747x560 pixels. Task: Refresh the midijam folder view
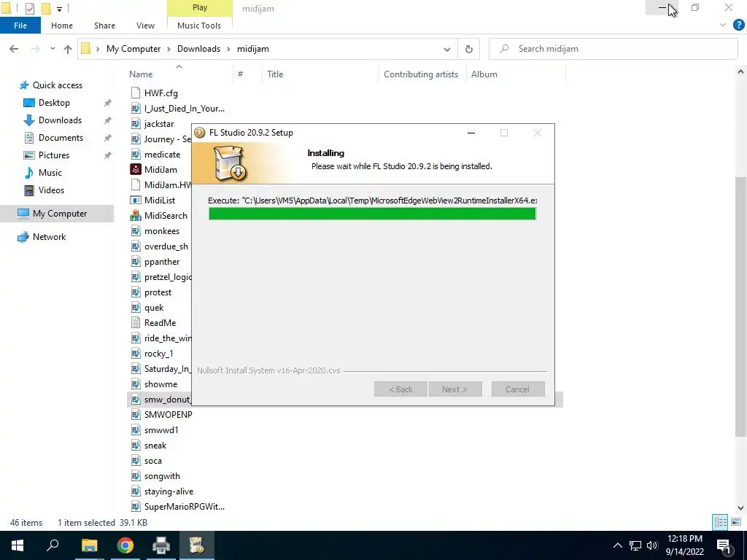click(469, 49)
